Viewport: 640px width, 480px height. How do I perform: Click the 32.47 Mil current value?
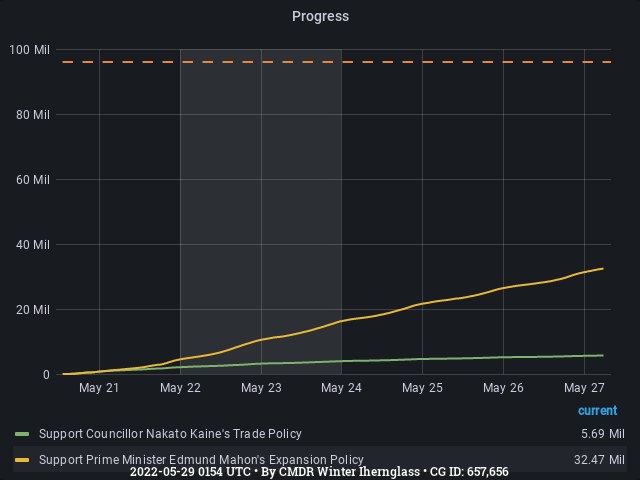[x=599, y=460]
